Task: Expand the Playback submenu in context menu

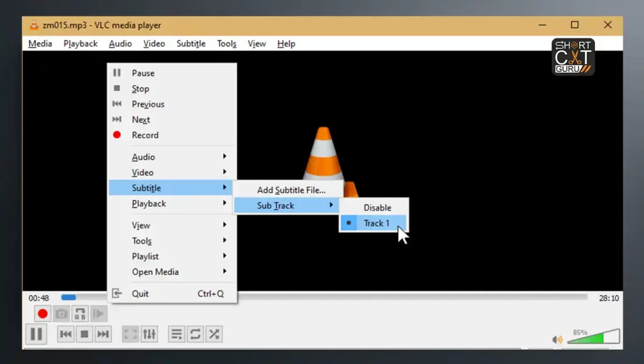Action: pyautogui.click(x=172, y=204)
